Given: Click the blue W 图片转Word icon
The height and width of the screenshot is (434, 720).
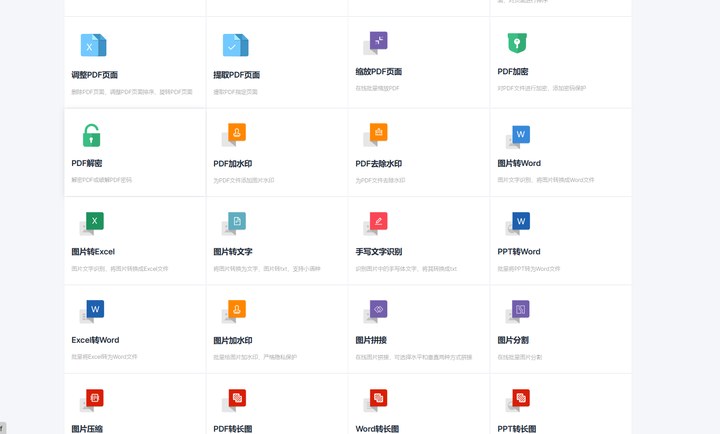Looking at the screenshot, I should pos(518,137).
